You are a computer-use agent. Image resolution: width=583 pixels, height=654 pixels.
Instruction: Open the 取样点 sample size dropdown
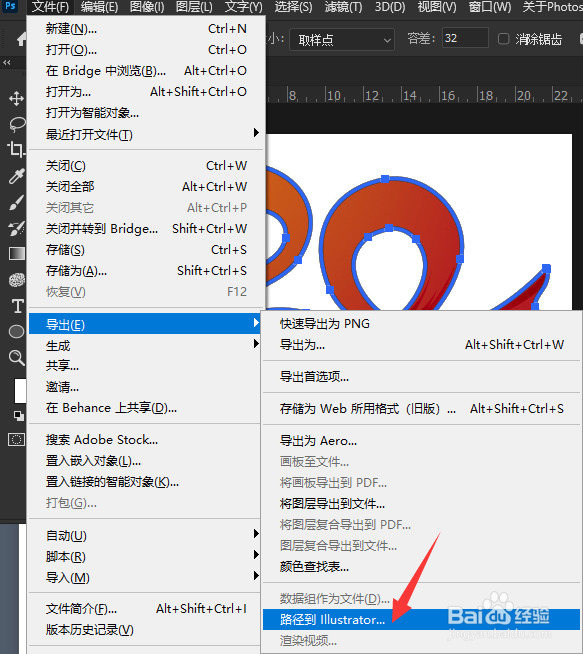click(x=342, y=40)
